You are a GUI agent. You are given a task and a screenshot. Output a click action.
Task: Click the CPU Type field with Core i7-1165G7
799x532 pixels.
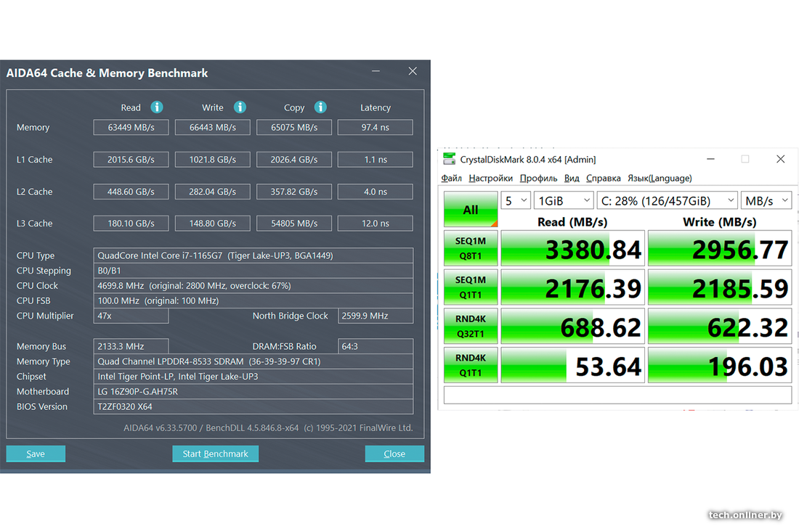coord(254,255)
